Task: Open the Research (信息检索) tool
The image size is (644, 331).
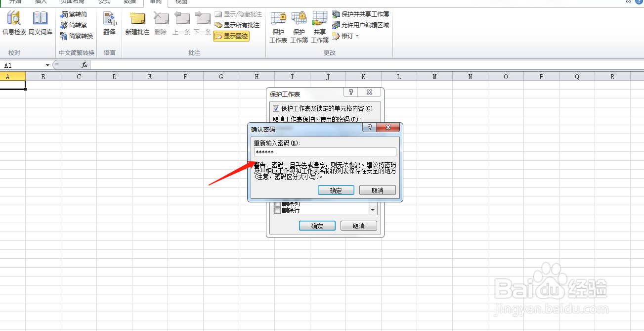Action: (x=14, y=23)
